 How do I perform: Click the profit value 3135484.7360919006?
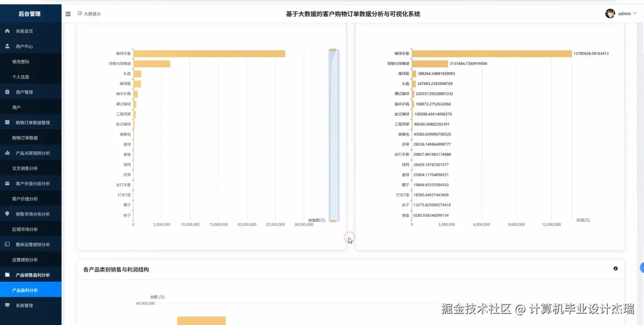tap(469, 63)
